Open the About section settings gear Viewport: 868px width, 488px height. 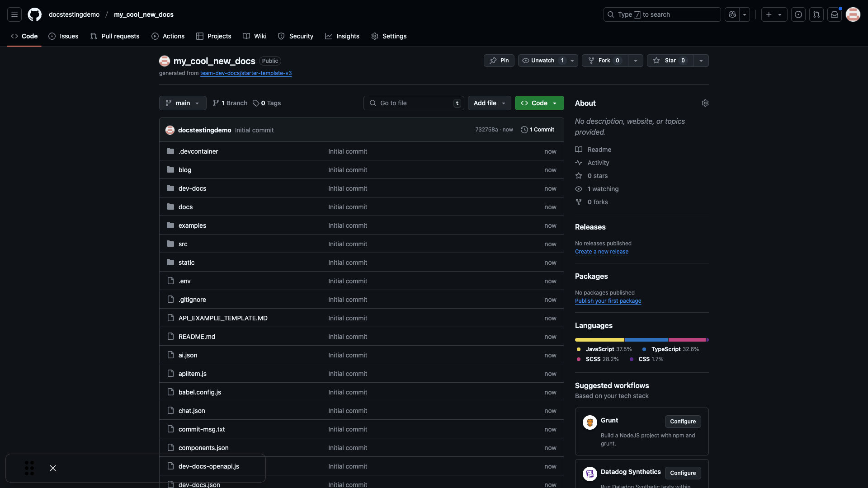tap(705, 103)
